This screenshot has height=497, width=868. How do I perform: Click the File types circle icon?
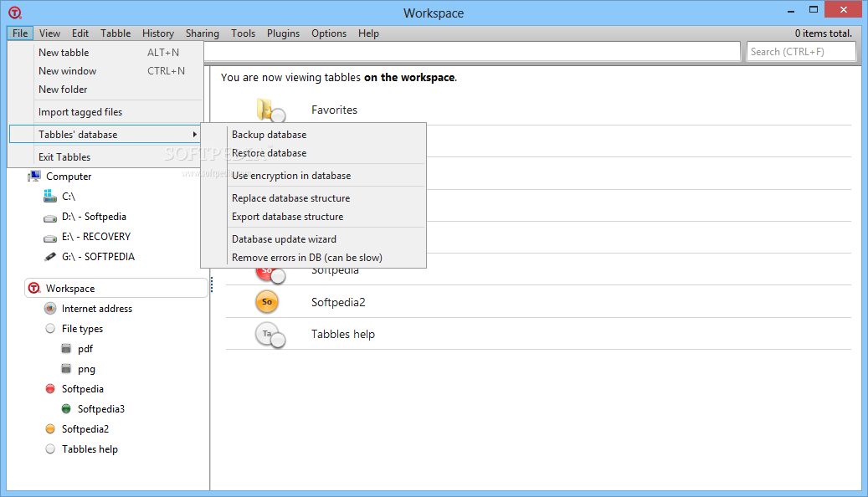(50, 328)
